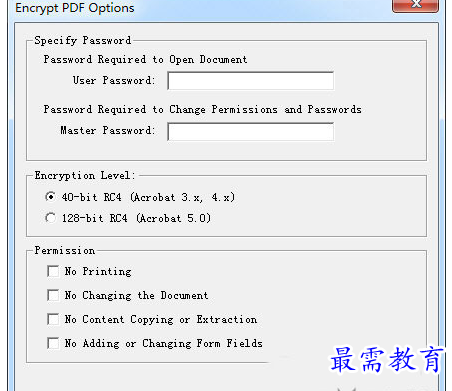Click the blue Chinese watermark text
Viewport: 452px width, 391px height.
[387, 360]
